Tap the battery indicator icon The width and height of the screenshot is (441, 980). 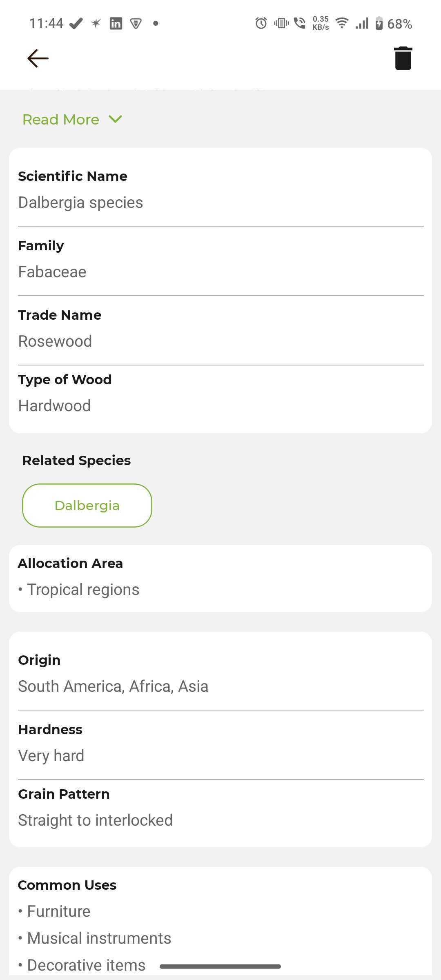379,23
